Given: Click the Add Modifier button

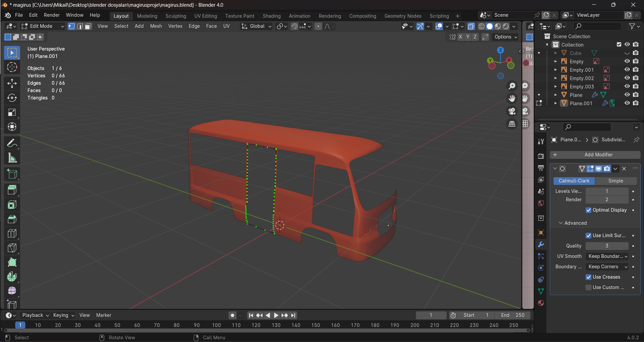Looking at the screenshot, I should coord(595,155).
